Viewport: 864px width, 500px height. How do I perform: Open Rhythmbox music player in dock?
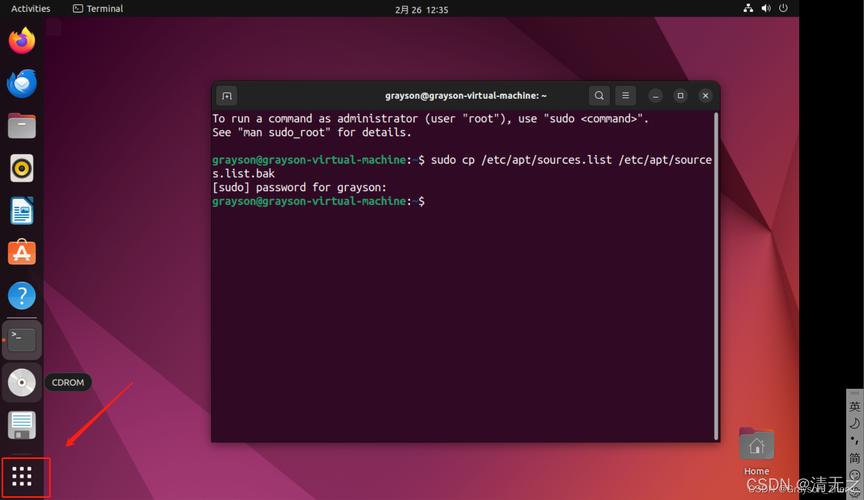[22, 168]
